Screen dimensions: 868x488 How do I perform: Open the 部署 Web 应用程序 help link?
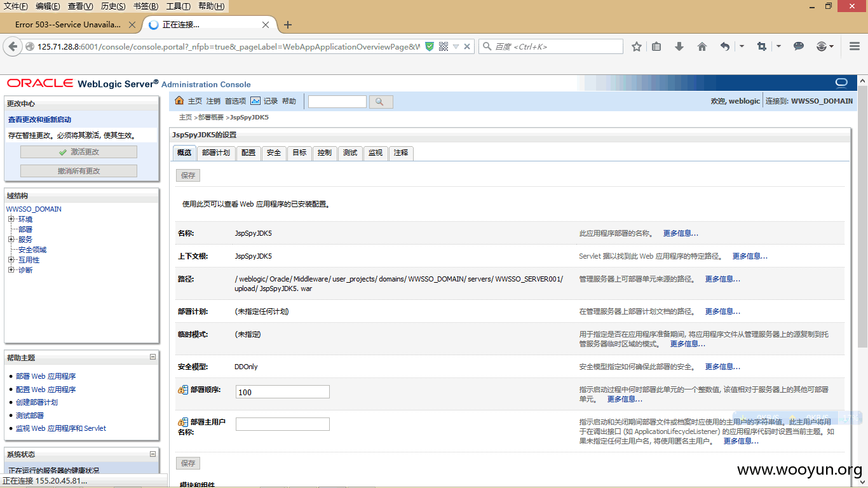(x=46, y=376)
